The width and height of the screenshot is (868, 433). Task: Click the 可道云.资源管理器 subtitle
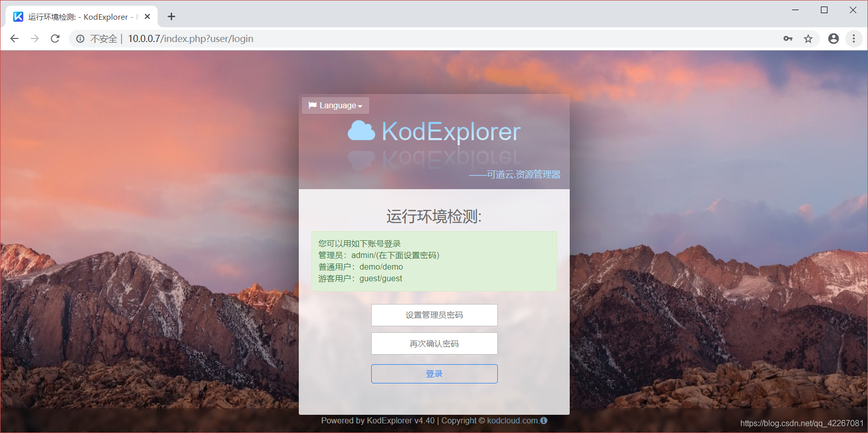(x=515, y=175)
